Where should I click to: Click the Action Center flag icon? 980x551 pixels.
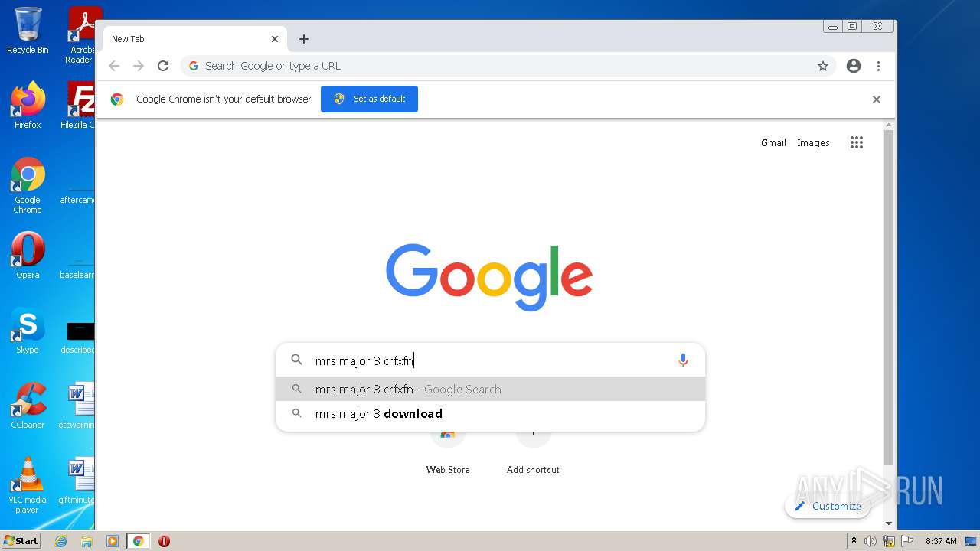pyautogui.click(x=906, y=541)
